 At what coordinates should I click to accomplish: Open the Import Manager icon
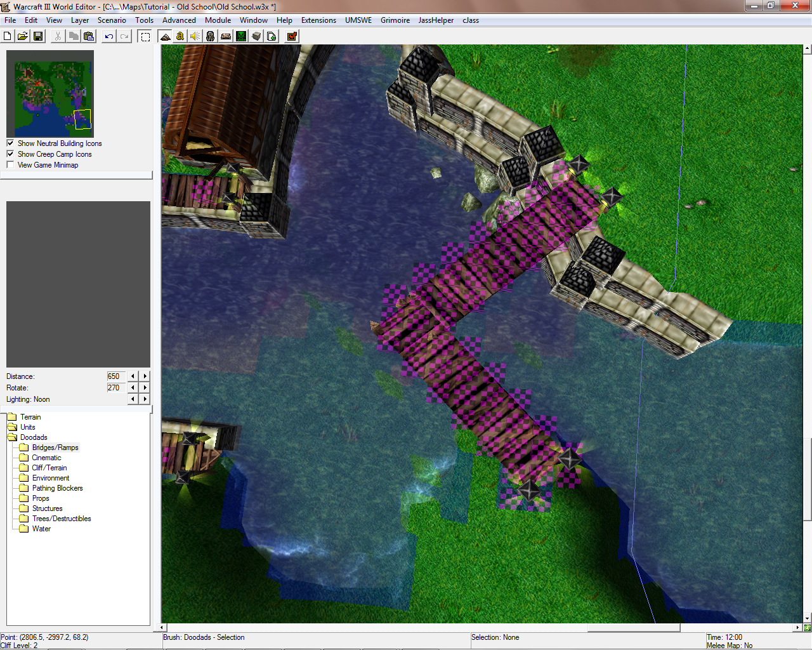[272, 36]
